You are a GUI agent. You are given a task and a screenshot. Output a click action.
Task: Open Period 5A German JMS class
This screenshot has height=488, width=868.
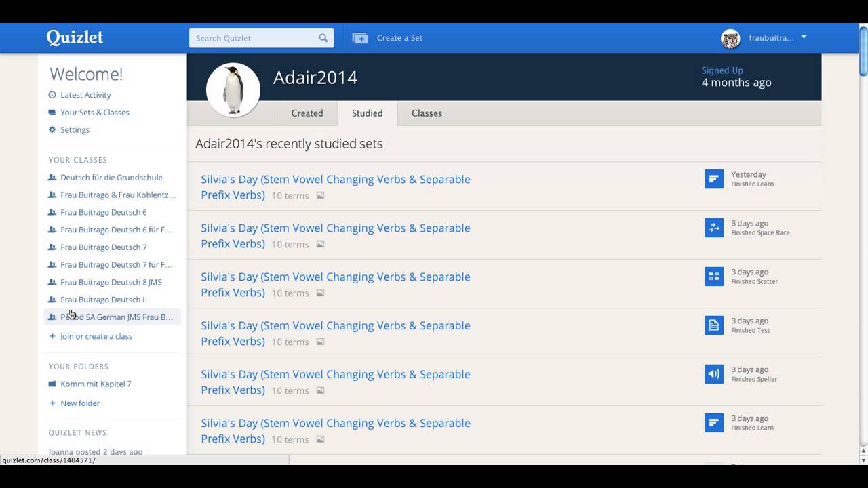point(117,317)
